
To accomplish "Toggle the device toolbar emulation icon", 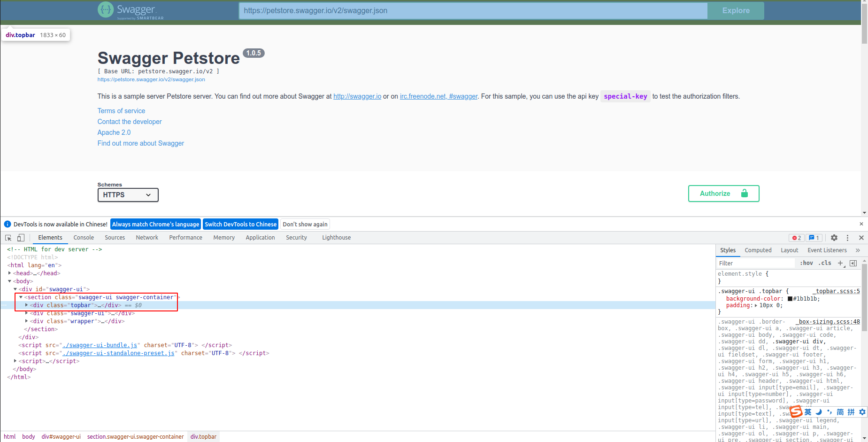I will (21, 238).
